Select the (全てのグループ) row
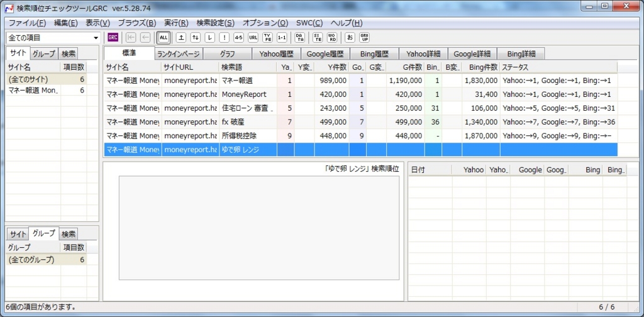This screenshot has height=317, width=644. 46,260
